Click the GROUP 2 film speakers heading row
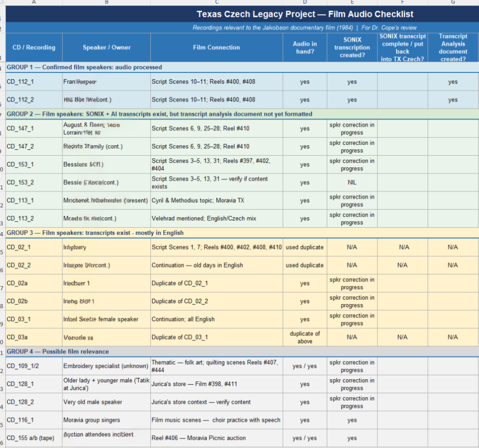The width and height of the screenshot is (479, 448). pos(242,114)
